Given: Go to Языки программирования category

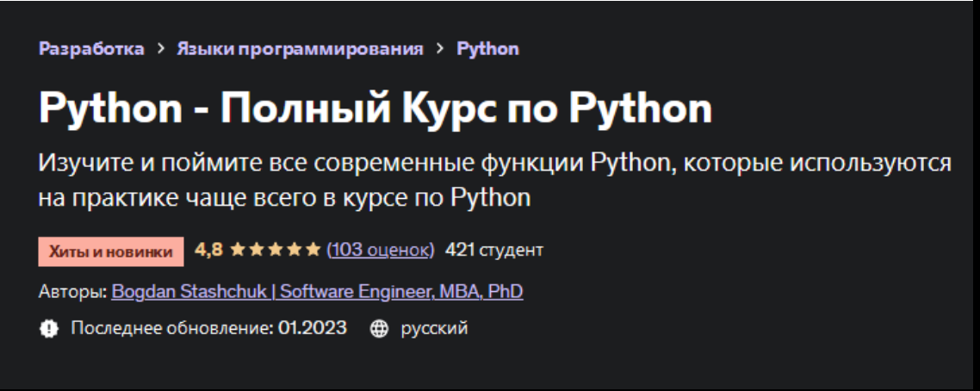Looking at the screenshot, I should pos(300,48).
